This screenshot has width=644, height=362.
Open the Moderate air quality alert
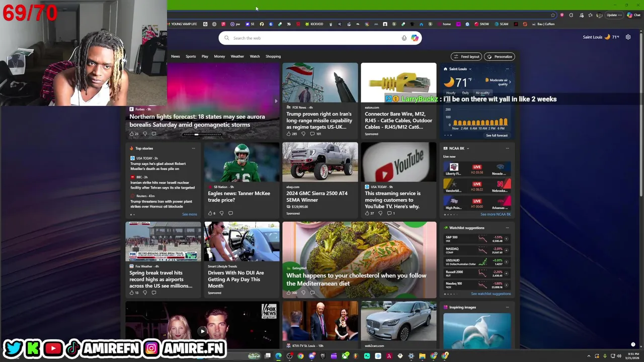pyautogui.click(x=498, y=82)
